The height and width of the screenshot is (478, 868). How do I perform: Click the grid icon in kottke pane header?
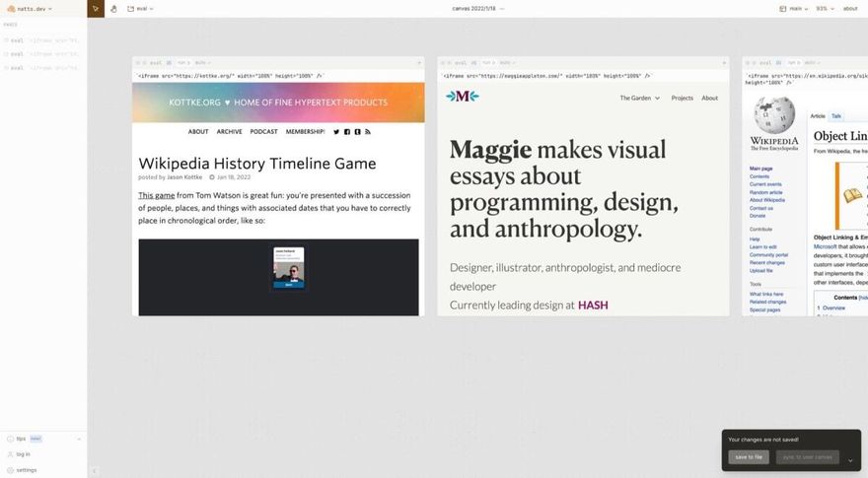[169, 63]
